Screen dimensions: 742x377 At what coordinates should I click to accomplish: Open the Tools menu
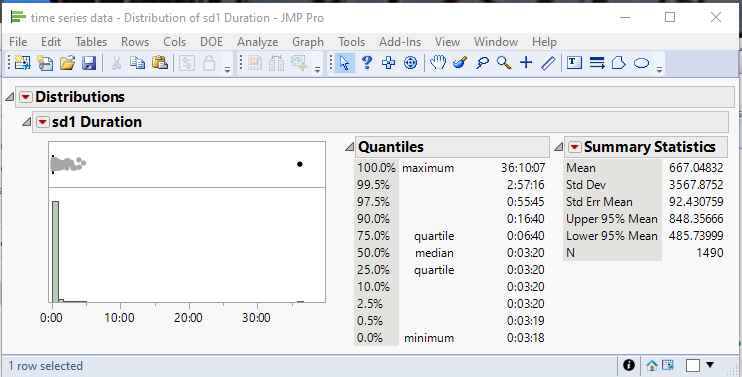click(351, 42)
